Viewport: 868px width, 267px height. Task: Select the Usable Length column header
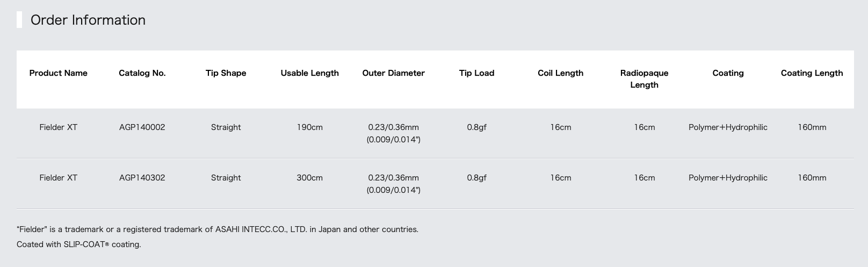[x=309, y=73]
